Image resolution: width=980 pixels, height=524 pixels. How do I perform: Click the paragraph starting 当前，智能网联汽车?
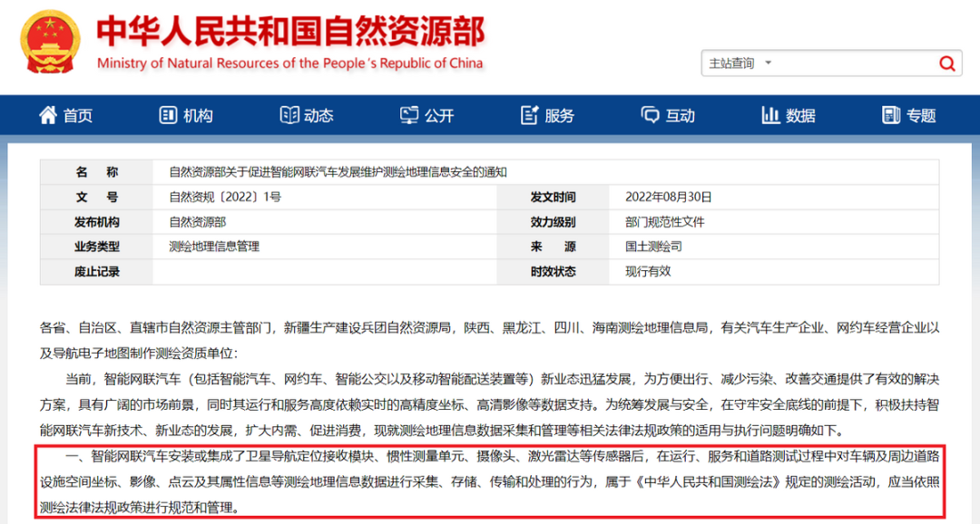click(489, 404)
